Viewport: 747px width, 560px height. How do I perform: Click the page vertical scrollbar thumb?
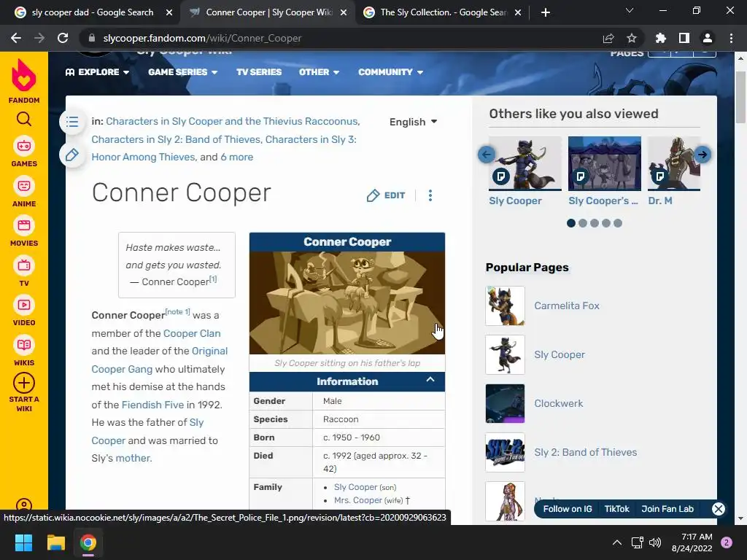[740, 97]
